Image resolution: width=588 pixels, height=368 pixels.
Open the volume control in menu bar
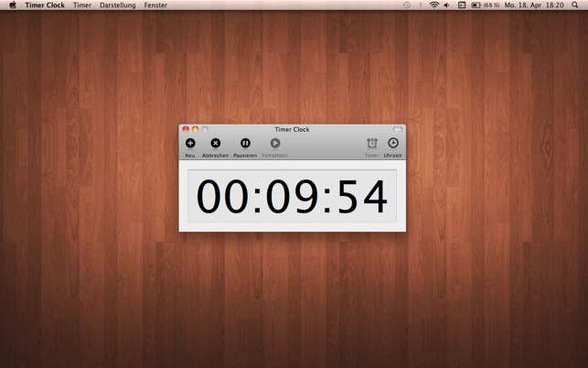(x=446, y=5)
